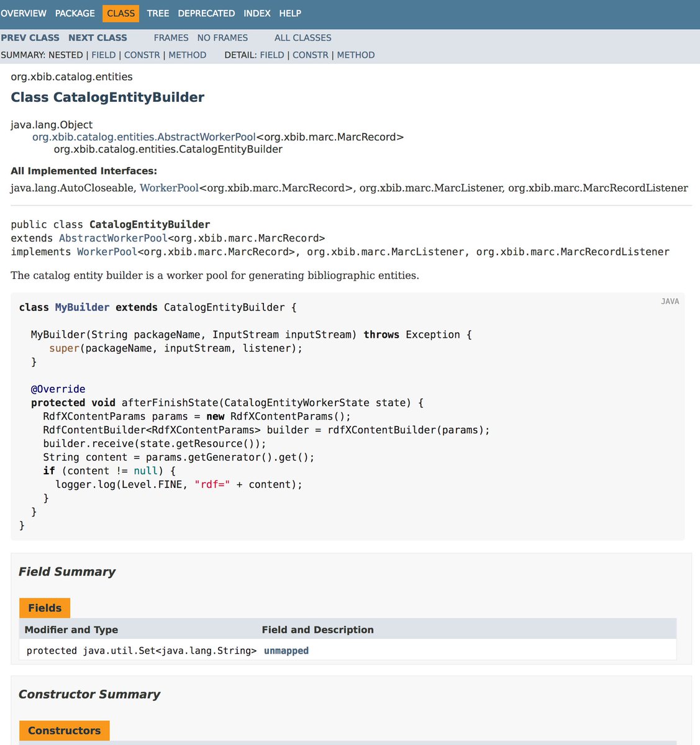Click the Field Summary heading
The width and height of the screenshot is (700, 745).
click(67, 572)
